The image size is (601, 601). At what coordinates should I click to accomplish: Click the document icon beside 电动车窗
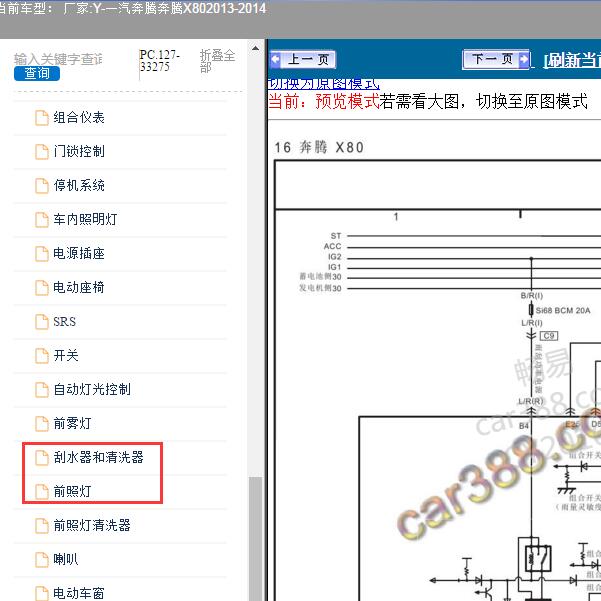(42, 593)
